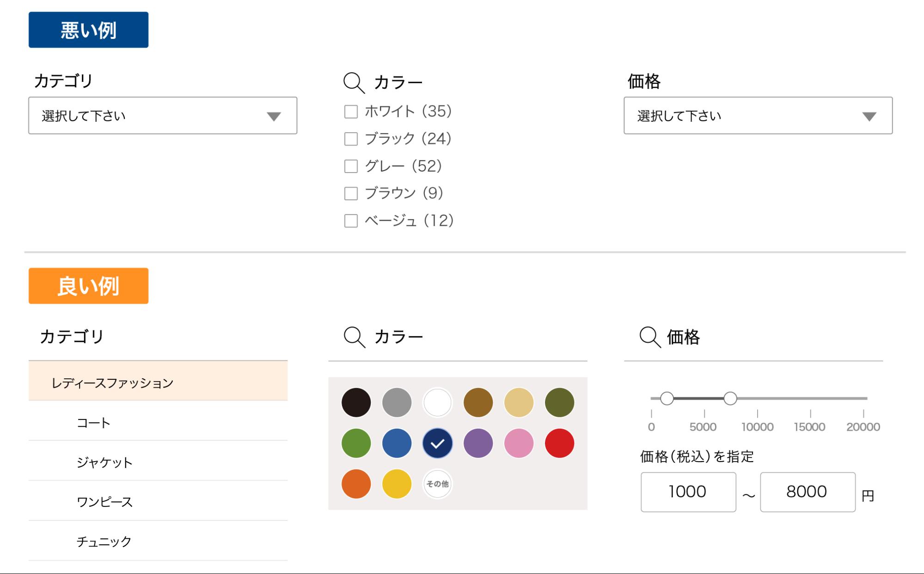Open the カテゴリ dropdown in bad example
The width and height of the screenshot is (924, 574).
tap(163, 116)
